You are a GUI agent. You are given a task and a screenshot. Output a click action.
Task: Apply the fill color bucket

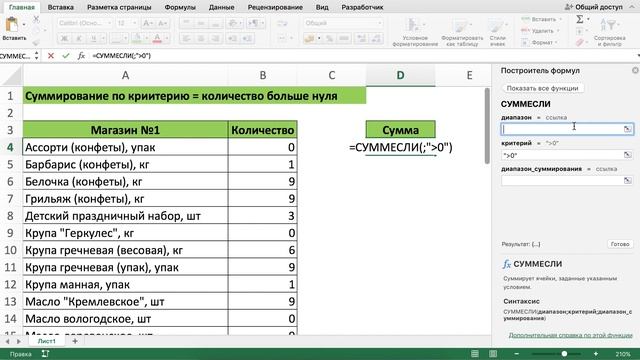pyautogui.click(x=137, y=38)
